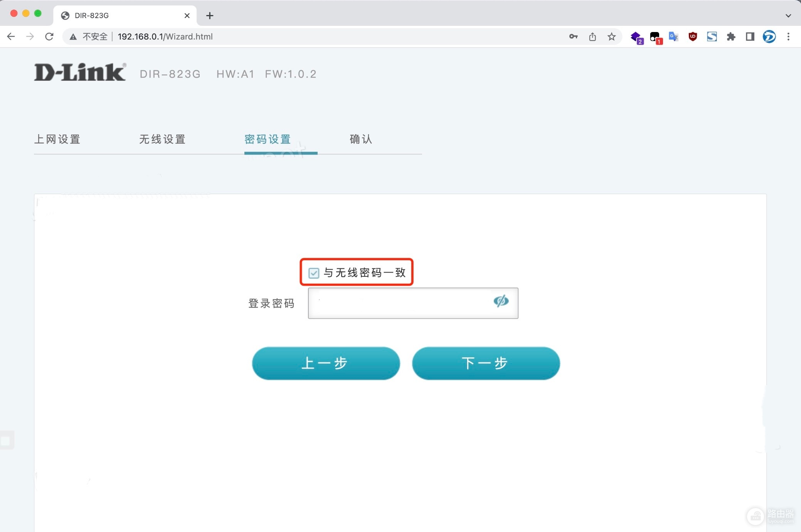801x532 pixels.
Task: Proceed with the 下一步 button
Action: pyautogui.click(x=486, y=363)
